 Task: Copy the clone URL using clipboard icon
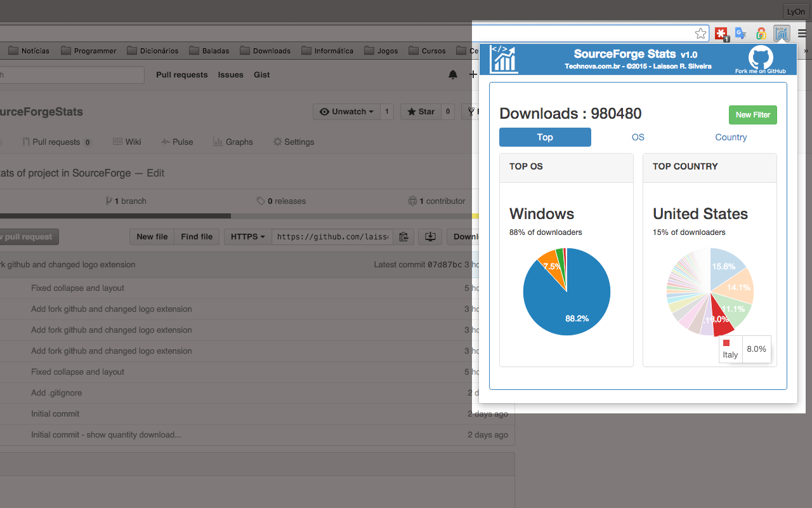403,236
